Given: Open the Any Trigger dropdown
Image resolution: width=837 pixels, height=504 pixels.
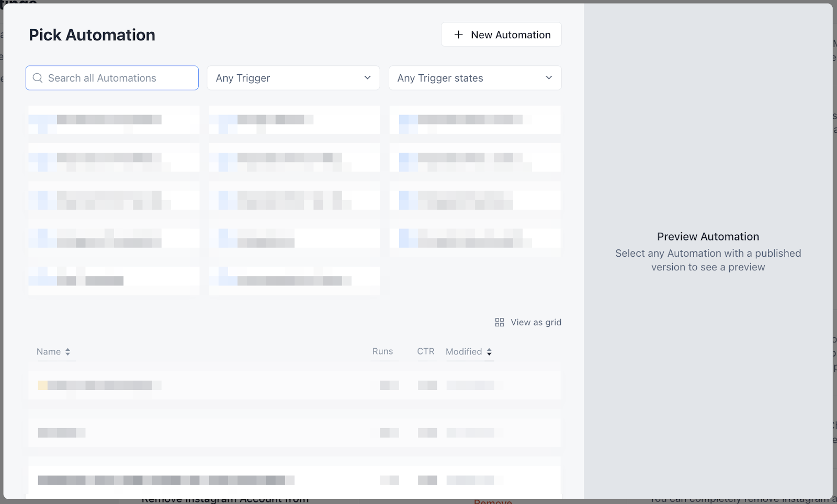Looking at the screenshot, I should (x=293, y=78).
